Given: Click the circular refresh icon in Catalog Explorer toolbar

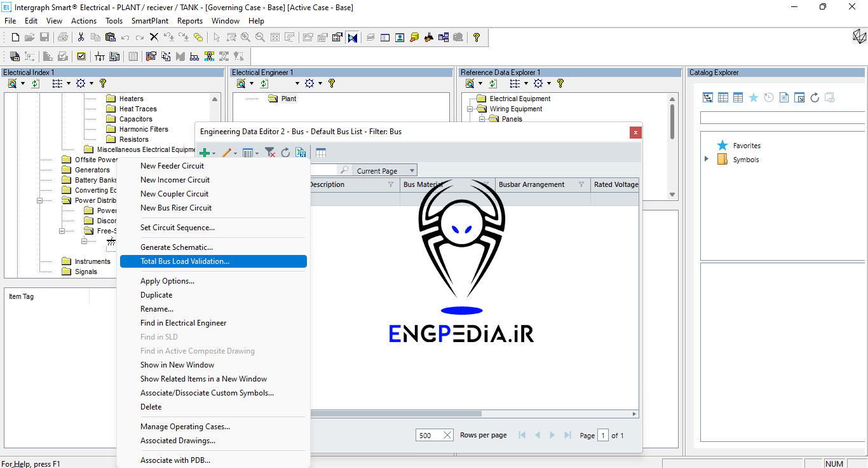Looking at the screenshot, I should pos(815,97).
